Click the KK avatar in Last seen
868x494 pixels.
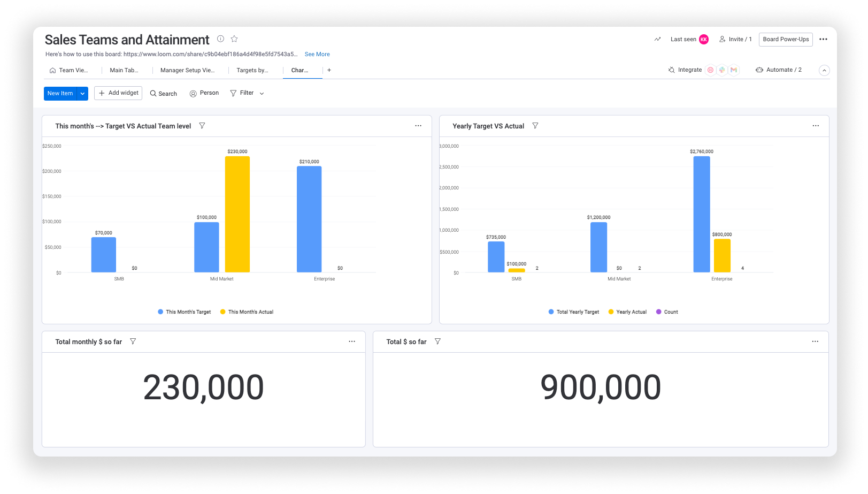(704, 39)
